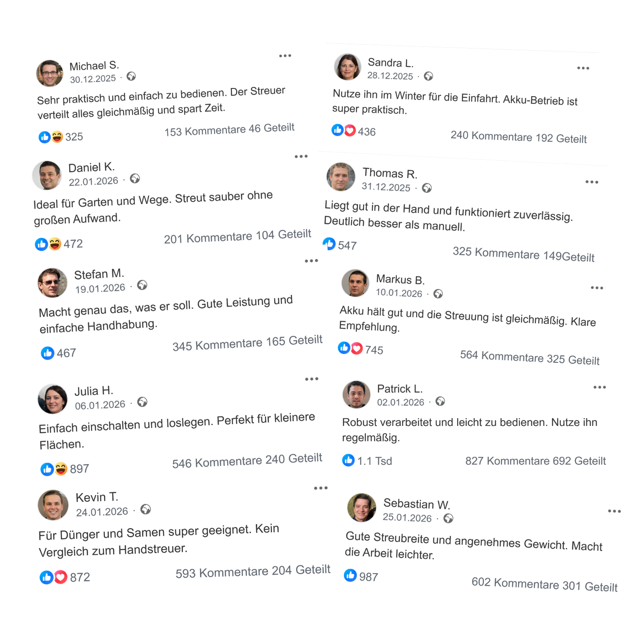Click heart reaction on Markus B. post
Viewport: 644px width, 644px height.
[x=357, y=348]
